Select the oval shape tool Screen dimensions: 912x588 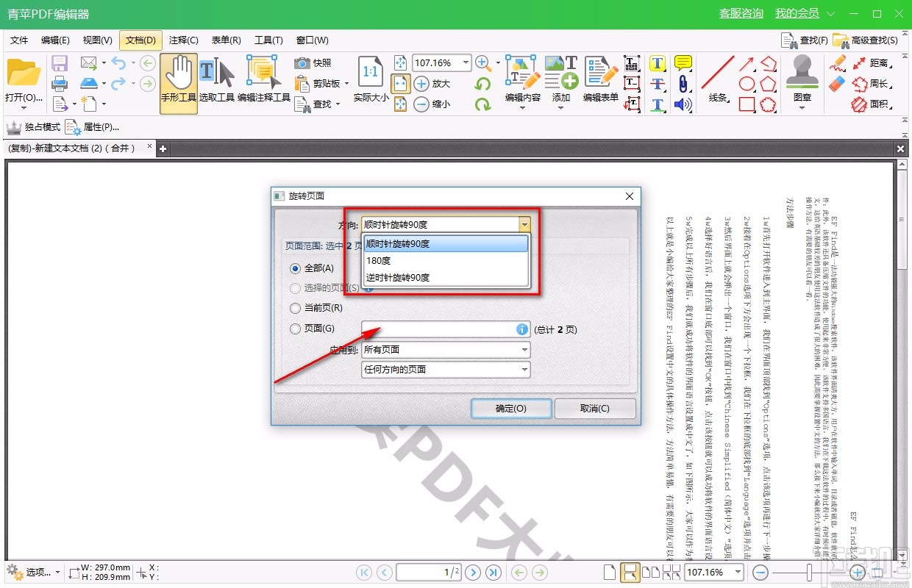tap(747, 84)
